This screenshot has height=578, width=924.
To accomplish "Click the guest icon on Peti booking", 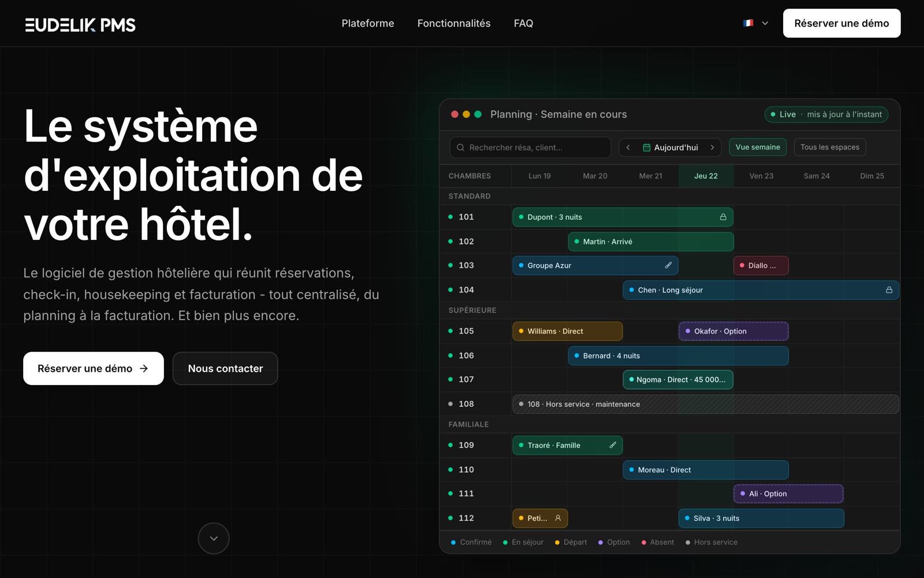I will [558, 518].
